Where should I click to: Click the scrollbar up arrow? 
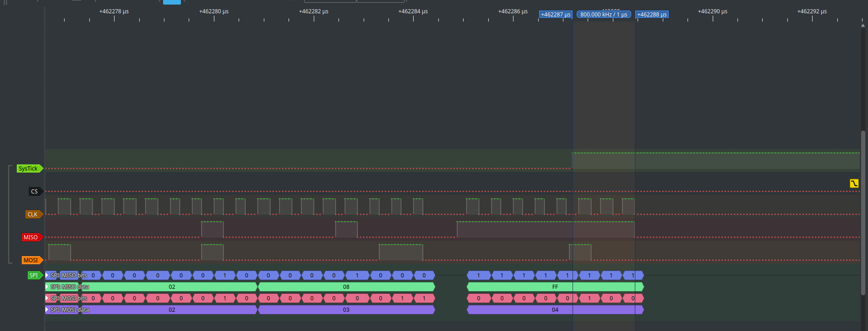[863, 25]
